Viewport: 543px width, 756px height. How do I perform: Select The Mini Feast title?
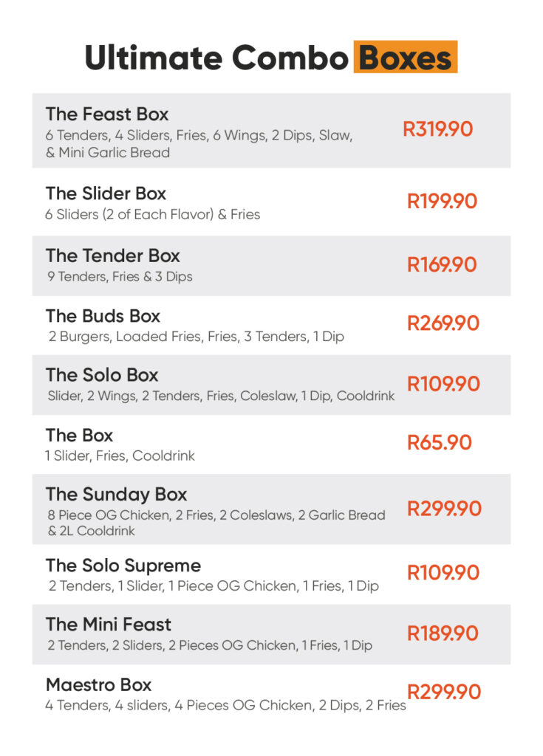tap(108, 625)
